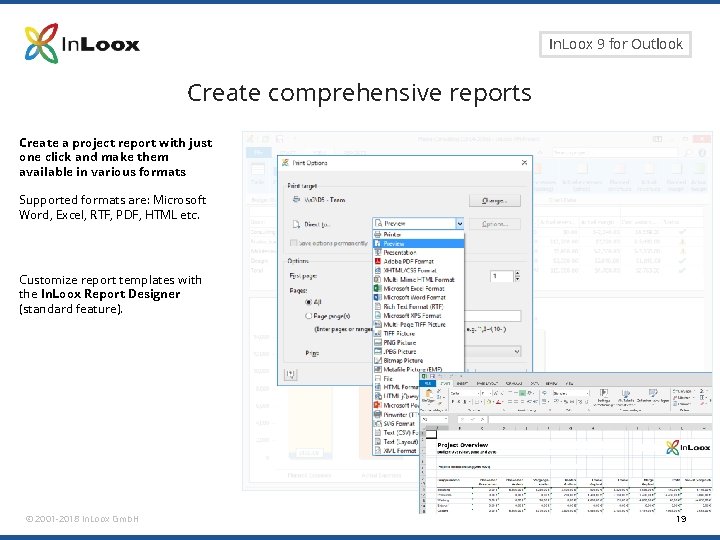Viewport: 720px width, 540px height.
Task: Click Excel Paste clipboard icon
Action: (x=428, y=396)
